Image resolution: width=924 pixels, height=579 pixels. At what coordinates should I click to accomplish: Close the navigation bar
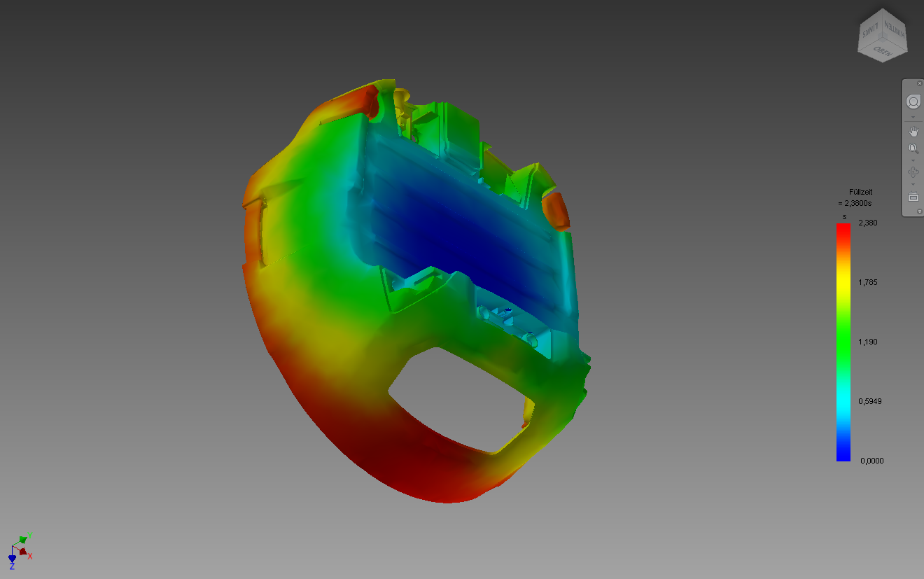[920, 83]
